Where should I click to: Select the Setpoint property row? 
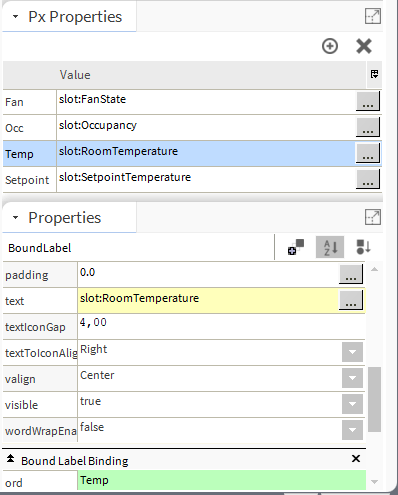pos(192,179)
